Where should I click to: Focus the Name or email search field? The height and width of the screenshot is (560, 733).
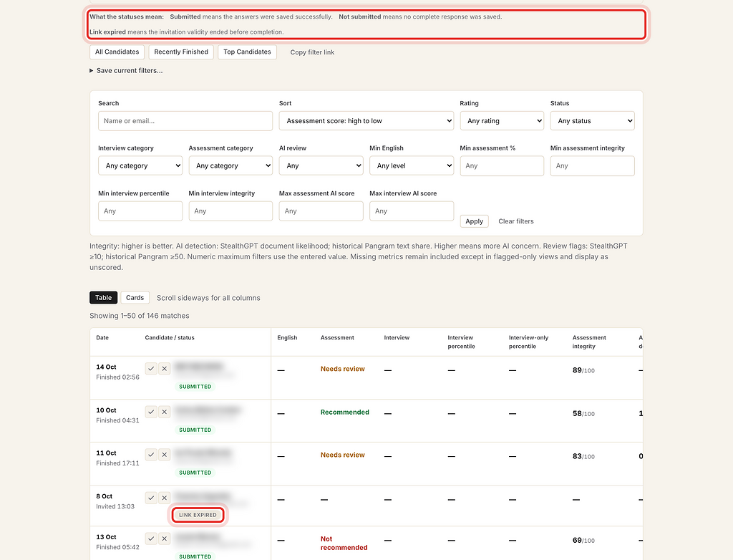coord(185,121)
